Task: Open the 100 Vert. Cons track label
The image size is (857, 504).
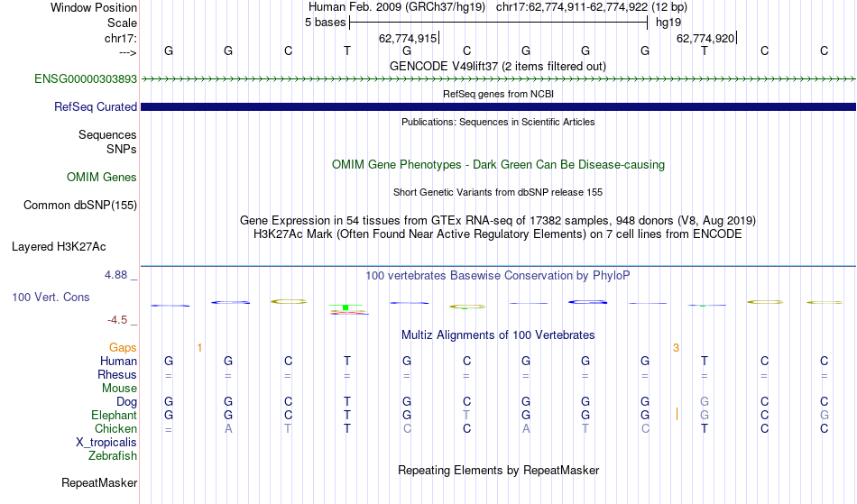Action: [51, 297]
